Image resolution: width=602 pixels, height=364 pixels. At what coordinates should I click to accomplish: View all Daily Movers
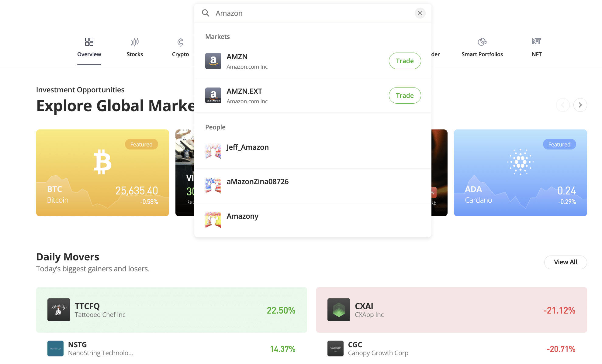click(x=565, y=262)
